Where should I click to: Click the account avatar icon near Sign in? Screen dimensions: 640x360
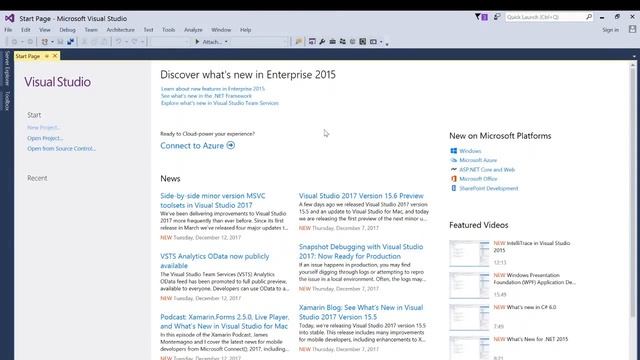(632, 29)
